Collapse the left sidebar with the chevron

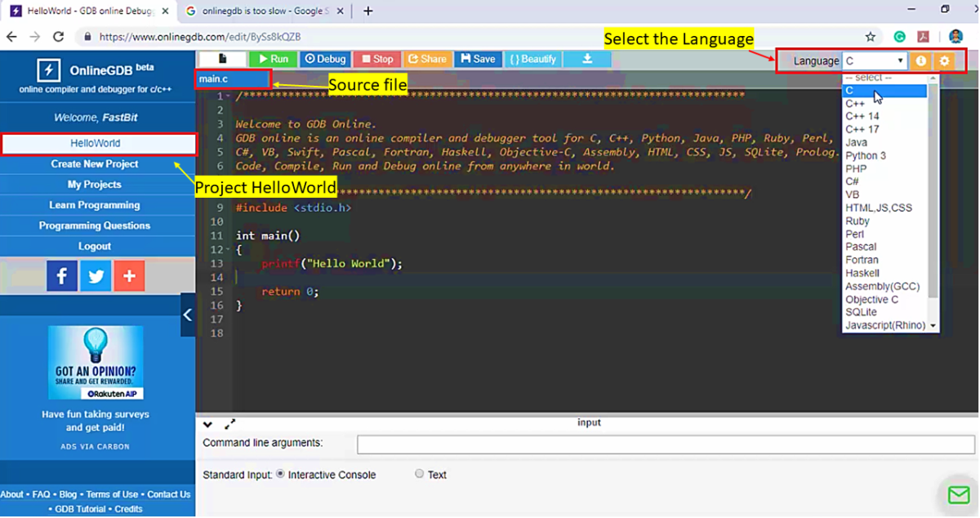188,315
